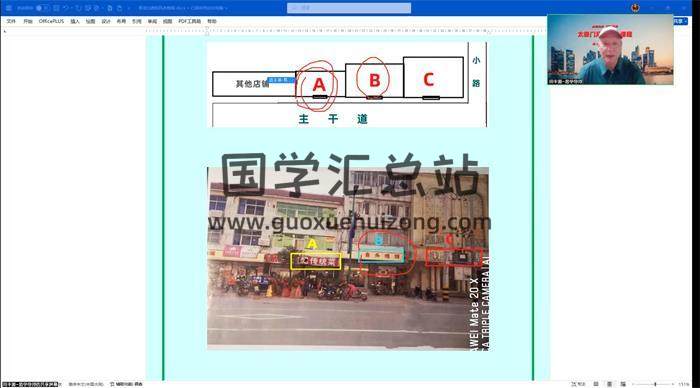
Task: Open the 插入 (Insert) ribbon tab
Action: [x=75, y=21]
